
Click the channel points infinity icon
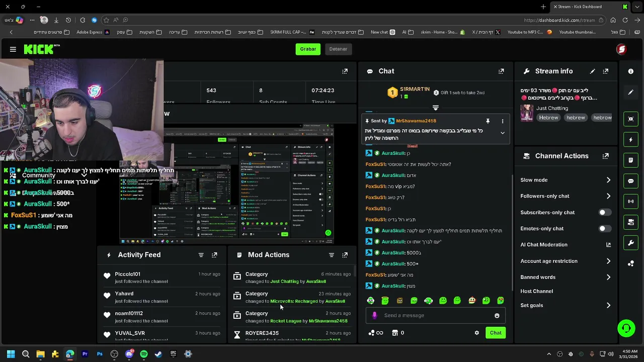point(376,333)
